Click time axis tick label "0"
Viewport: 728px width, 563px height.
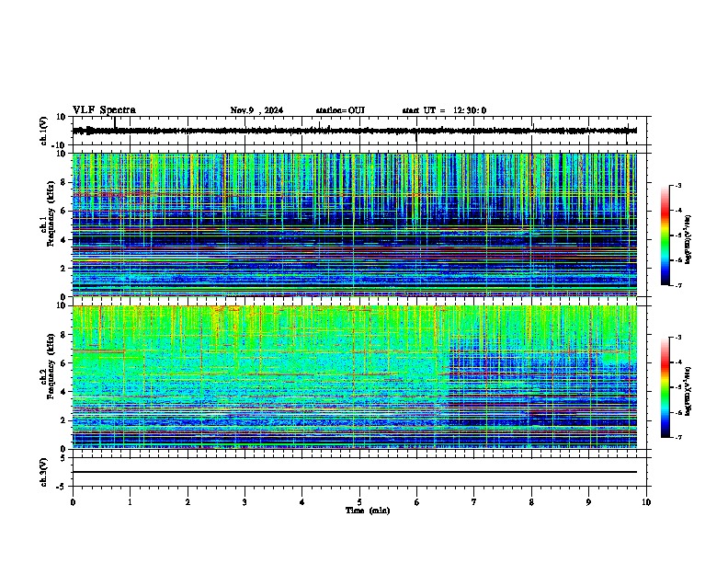[x=73, y=502]
